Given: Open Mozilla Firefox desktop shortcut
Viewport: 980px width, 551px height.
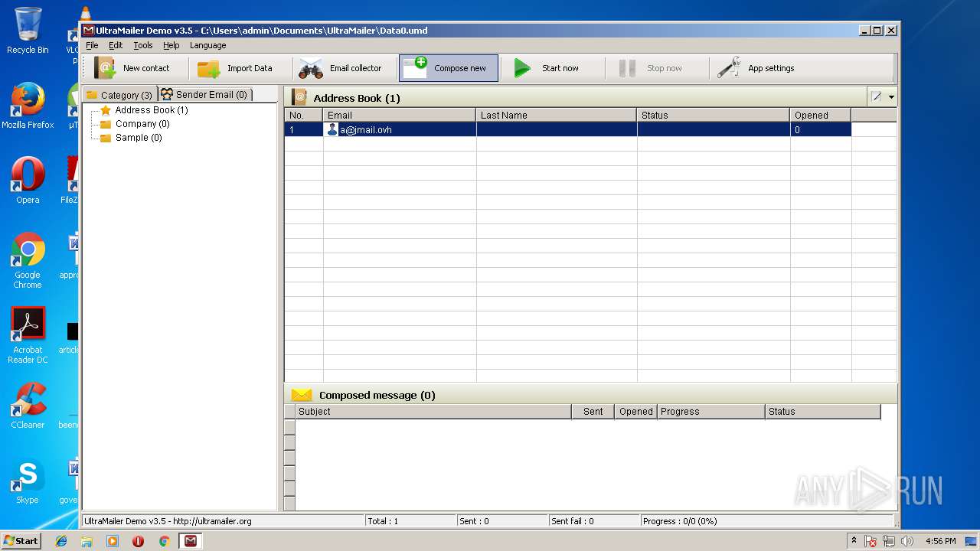Looking at the screenshot, I should click(28, 106).
